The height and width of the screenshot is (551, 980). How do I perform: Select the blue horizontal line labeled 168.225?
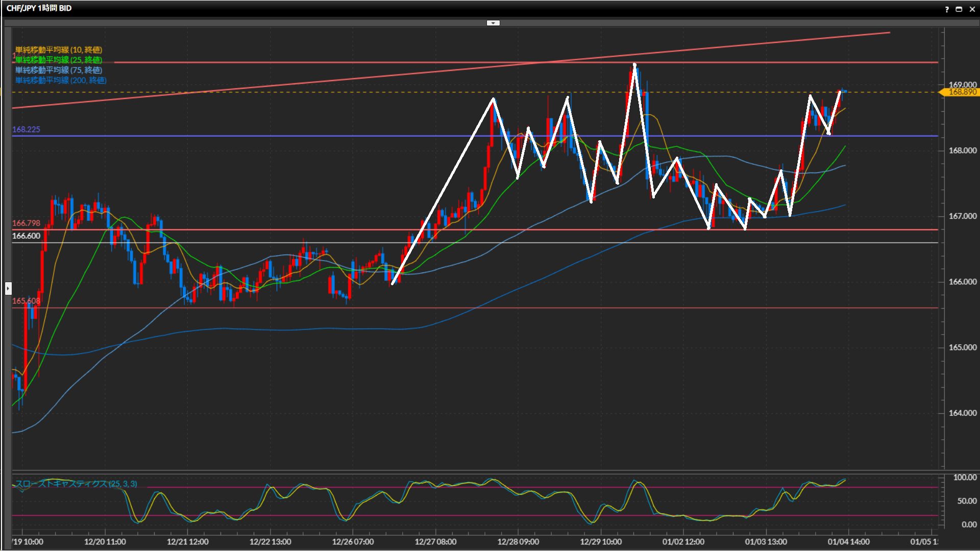(x=255, y=136)
